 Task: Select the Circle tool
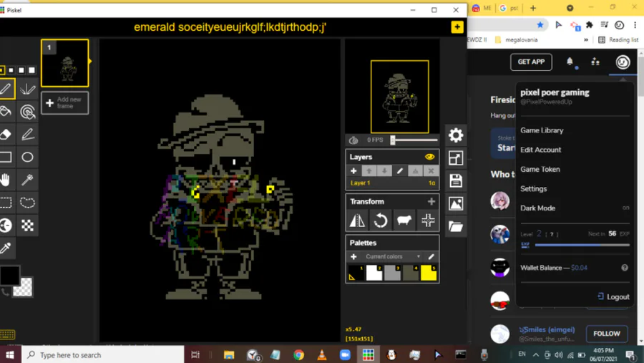pos(27,157)
